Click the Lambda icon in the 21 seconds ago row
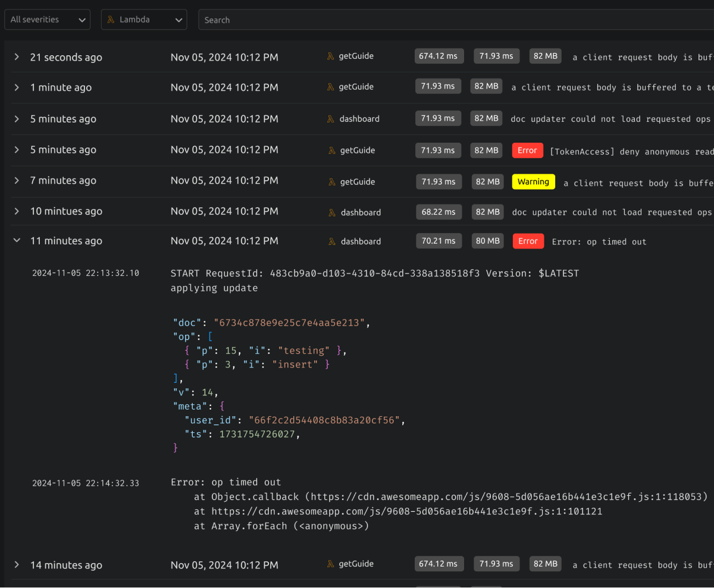Screen dimensions: 714x588 coord(330,56)
